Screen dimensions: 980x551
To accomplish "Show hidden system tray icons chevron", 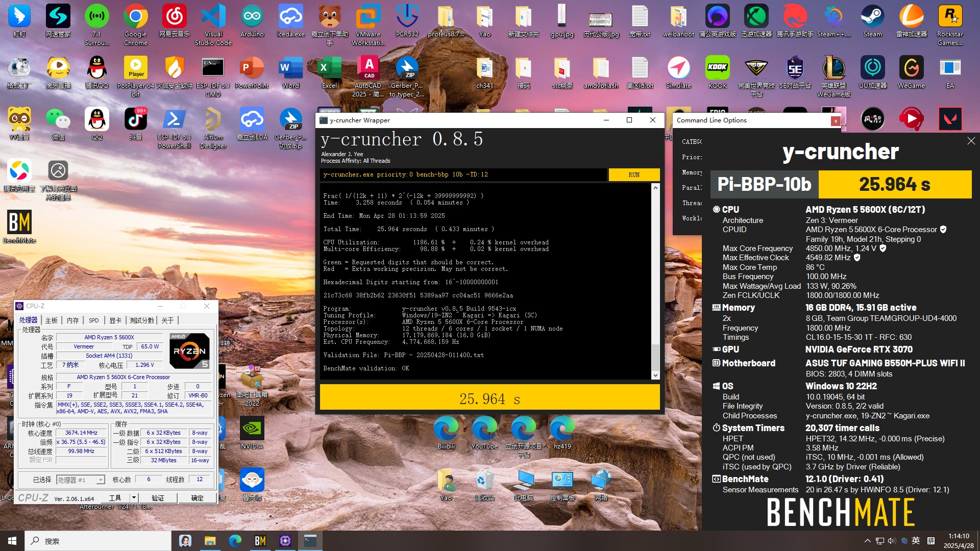I will click(867, 541).
